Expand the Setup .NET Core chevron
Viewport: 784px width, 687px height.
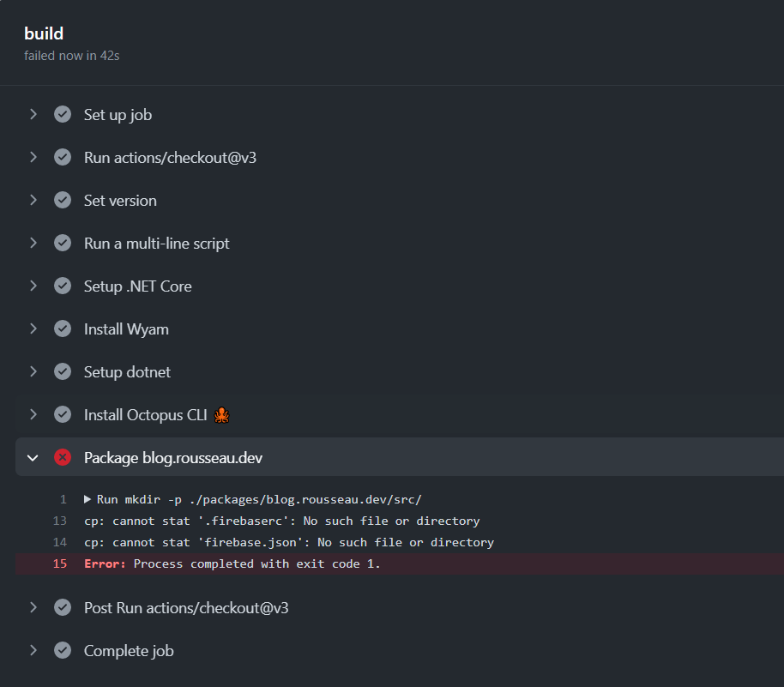[x=33, y=286]
